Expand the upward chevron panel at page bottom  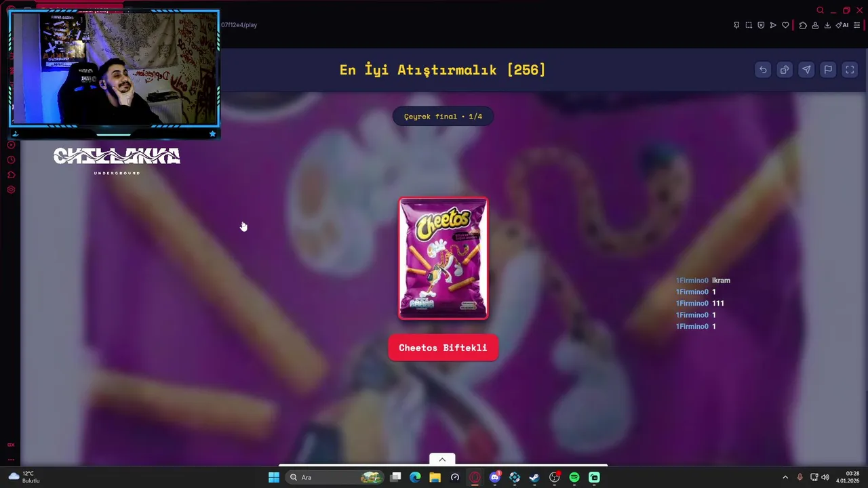(442, 460)
